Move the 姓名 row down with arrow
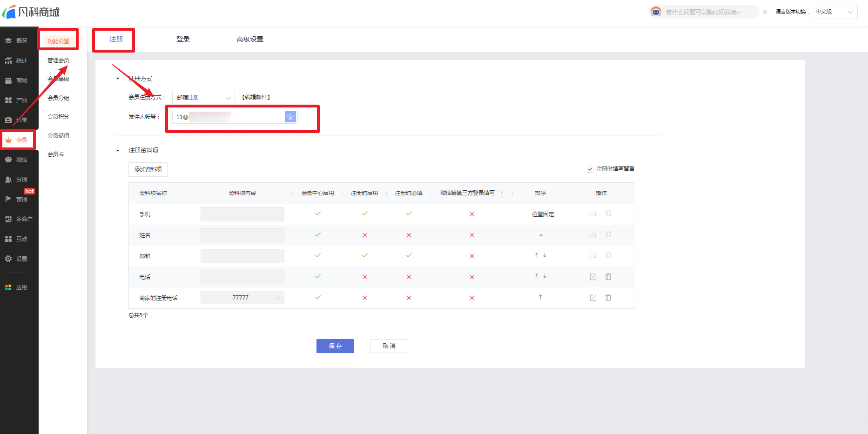This screenshot has height=434, width=868. click(541, 234)
